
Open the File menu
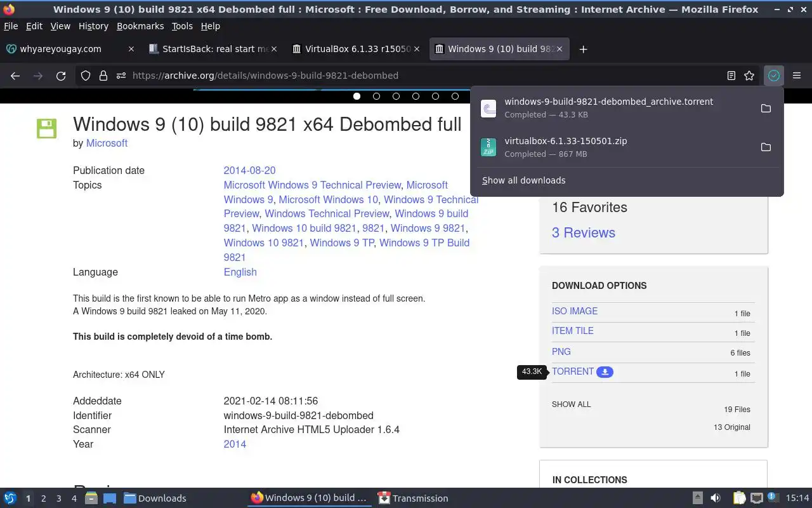(11, 26)
